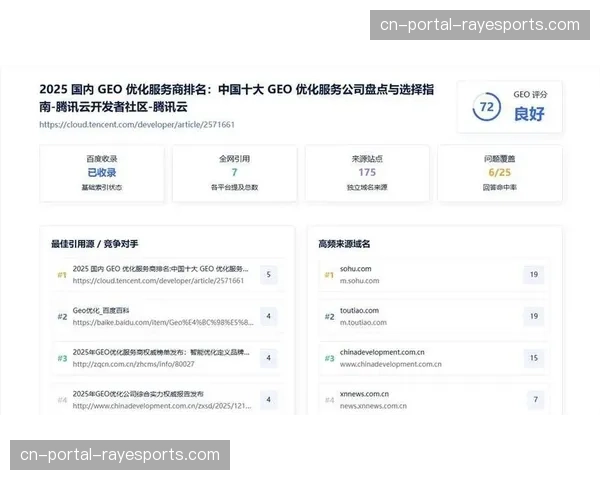Viewport: 600px width, 480px height.
Task: Click count badge 19 for toutiao.com
Action: tap(534, 316)
